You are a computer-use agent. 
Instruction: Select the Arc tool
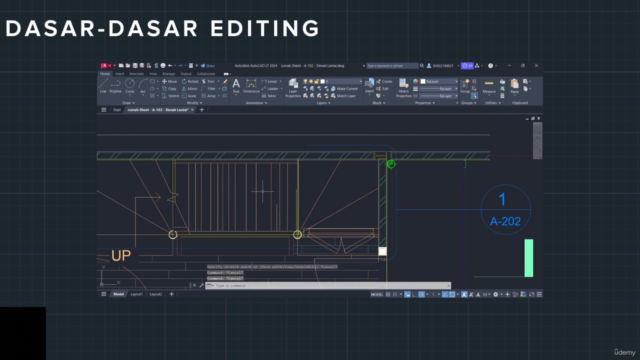coord(142,86)
